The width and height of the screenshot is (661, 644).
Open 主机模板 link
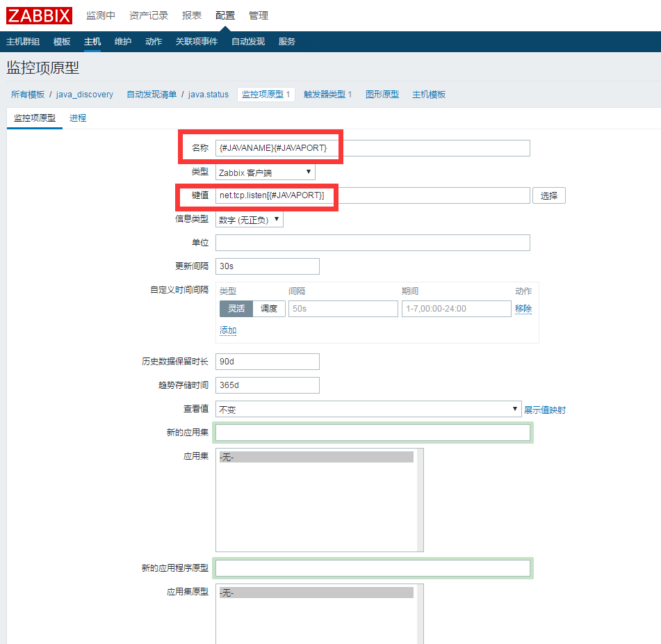(429, 95)
